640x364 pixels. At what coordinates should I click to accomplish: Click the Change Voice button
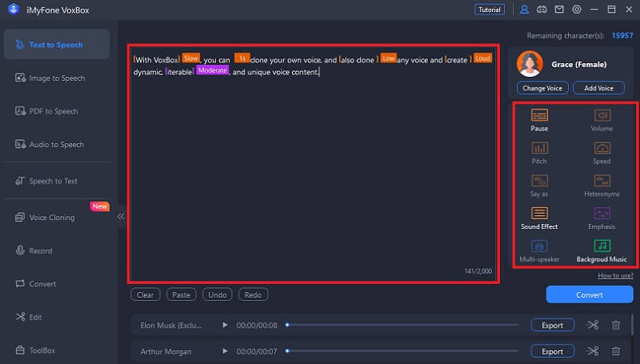542,88
